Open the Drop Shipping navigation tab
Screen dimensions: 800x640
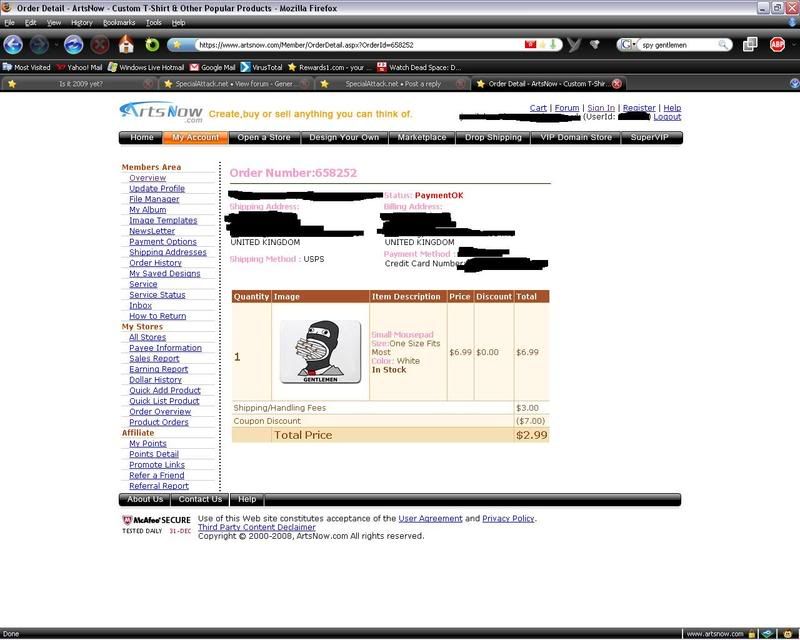coord(493,137)
